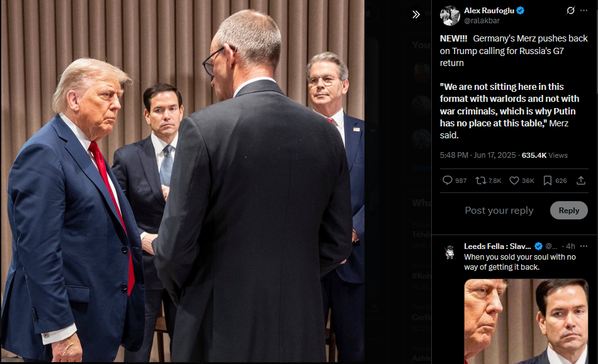Open the image in Leeds Fella's reply
This screenshot has height=364, width=598.
tap(526, 321)
